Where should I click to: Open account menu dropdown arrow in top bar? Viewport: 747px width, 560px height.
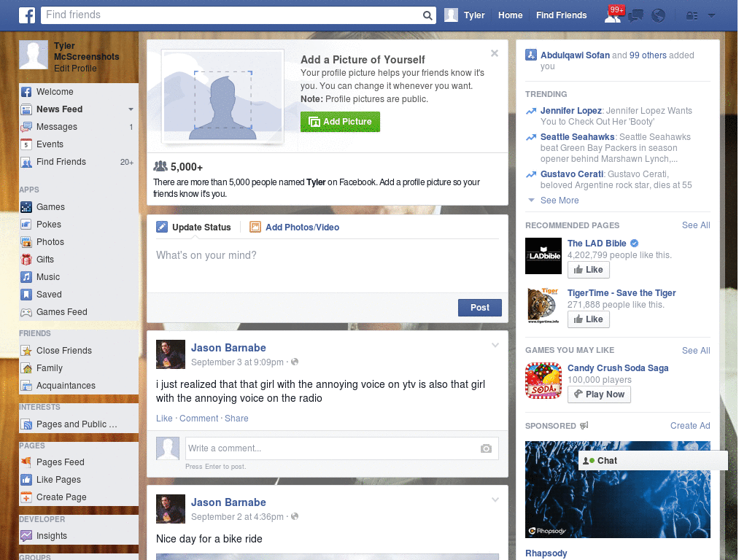712,16
